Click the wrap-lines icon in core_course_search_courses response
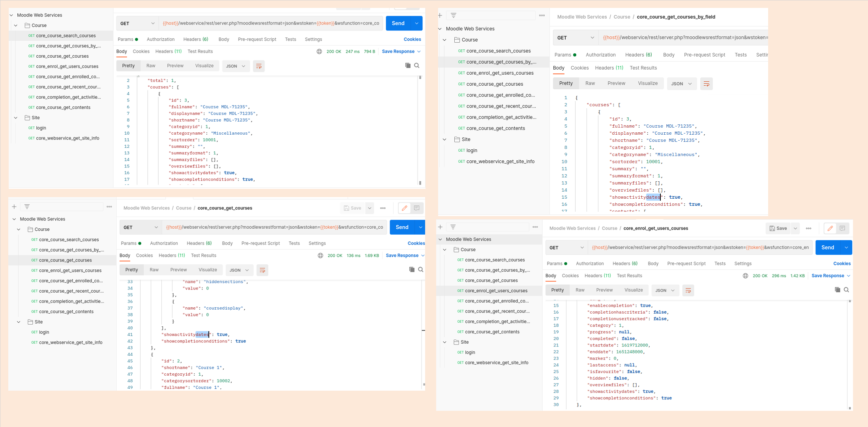The image size is (868, 427). pyautogui.click(x=259, y=66)
